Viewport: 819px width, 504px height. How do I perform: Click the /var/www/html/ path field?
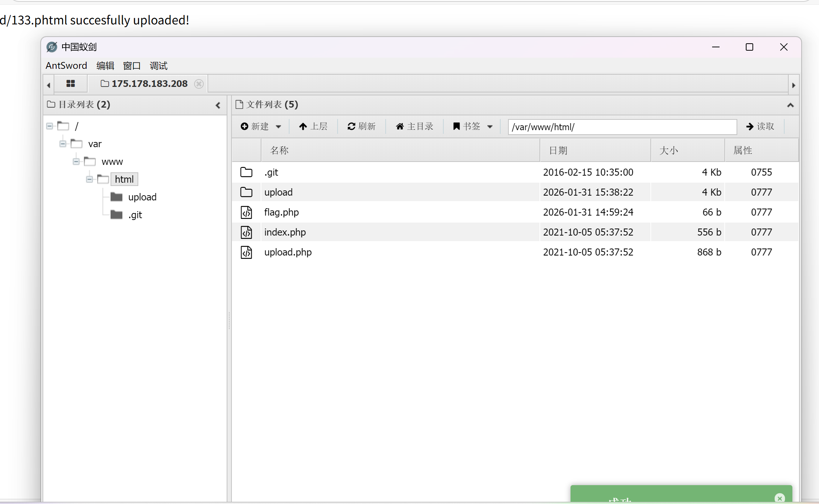622,127
